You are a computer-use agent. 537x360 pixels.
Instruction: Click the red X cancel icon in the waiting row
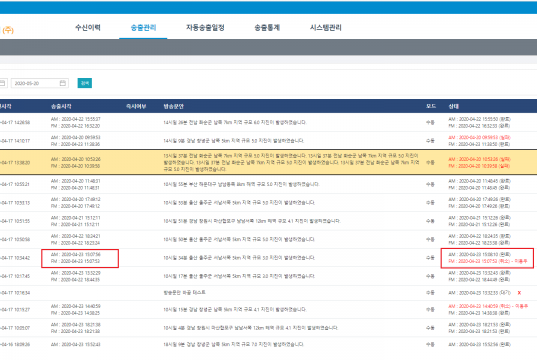click(519, 293)
